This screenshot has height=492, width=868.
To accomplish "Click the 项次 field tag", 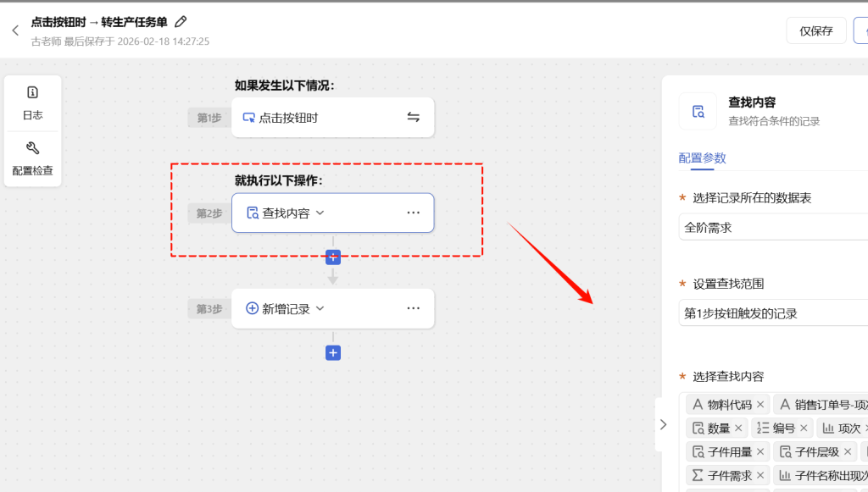I will tap(842, 428).
